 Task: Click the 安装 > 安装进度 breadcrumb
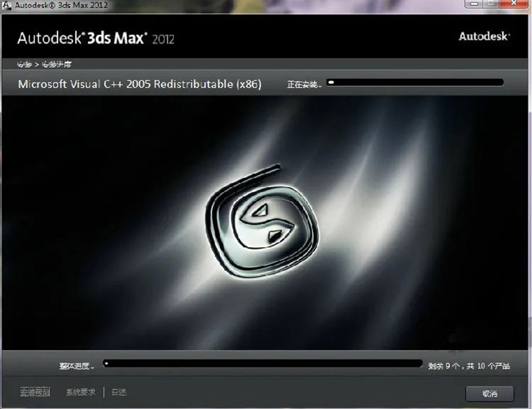coord(44,64)
